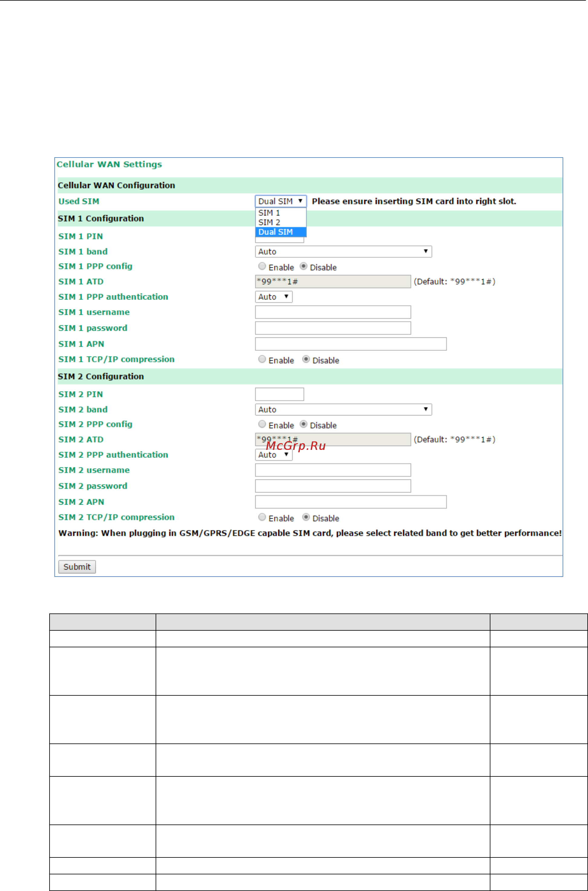Disable SIM 1 TCP/IP compression
This screenshot has width=588, height=891.
click(x=306, y=359)
